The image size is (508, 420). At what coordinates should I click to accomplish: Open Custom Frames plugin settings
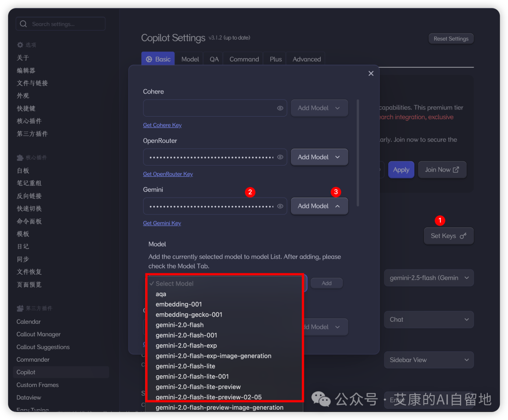coord(38,385)
